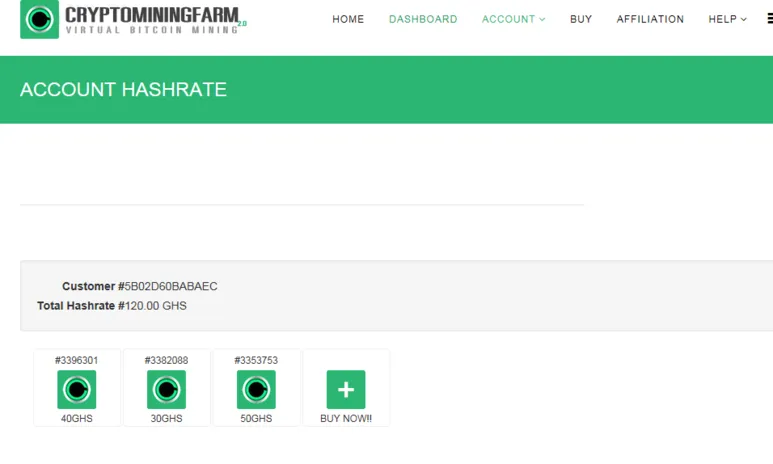773x464 pixels.
Task: Select miner ID #3382088 text
Action: (166, 360)
